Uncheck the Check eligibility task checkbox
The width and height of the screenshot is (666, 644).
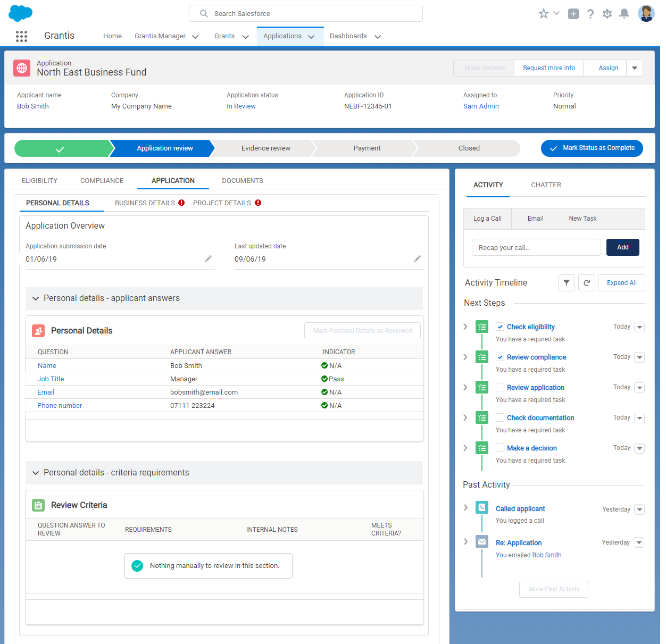coord(500,327)
